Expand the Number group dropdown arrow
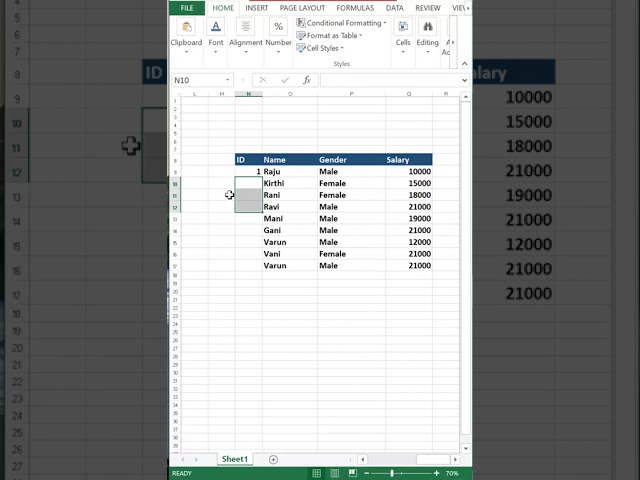This screenshot has width=640, height=480. coord(278,52)
